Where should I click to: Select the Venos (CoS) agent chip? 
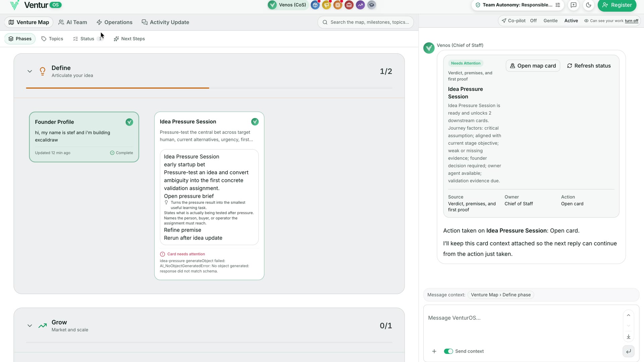click(x=288, y=5)
